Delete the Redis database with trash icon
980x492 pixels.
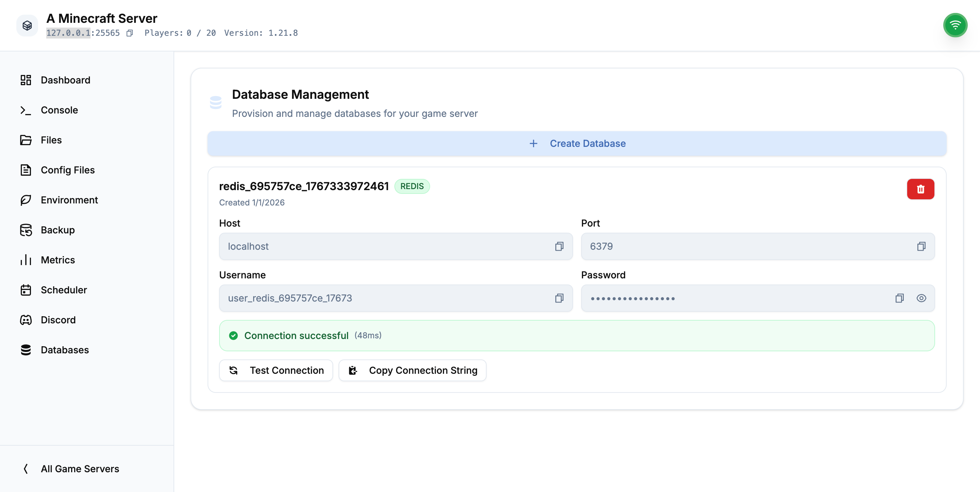point(920,189)
